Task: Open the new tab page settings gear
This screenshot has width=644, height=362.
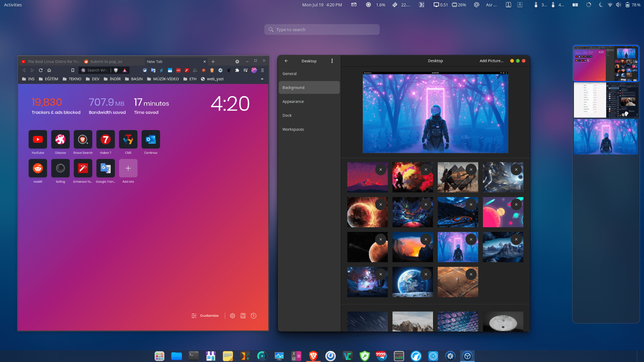Action: pyautogui.click(x=232, y=315)
